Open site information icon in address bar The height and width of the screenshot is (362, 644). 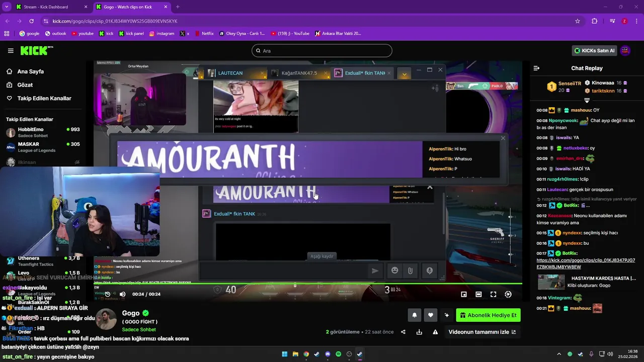[x=46, y=21]
